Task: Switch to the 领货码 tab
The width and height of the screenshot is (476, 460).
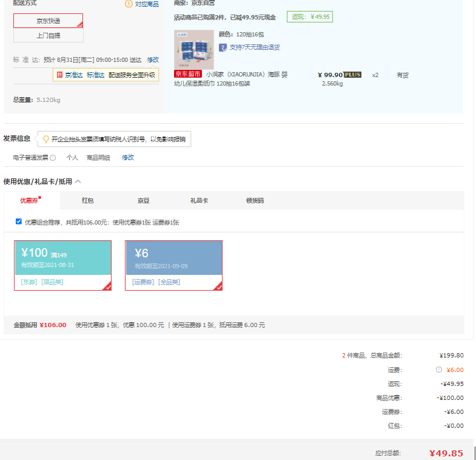Action: (x=255, y=200)
